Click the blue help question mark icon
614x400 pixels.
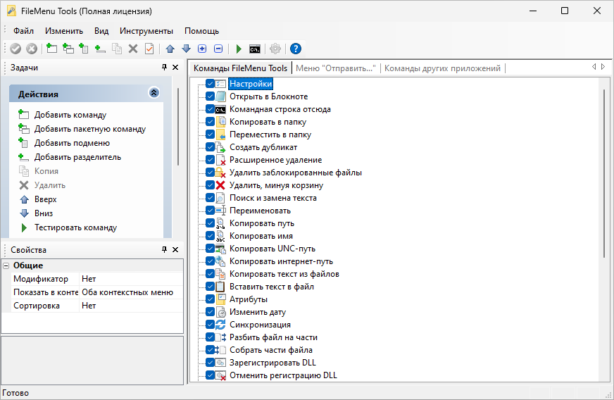(296, 49)
